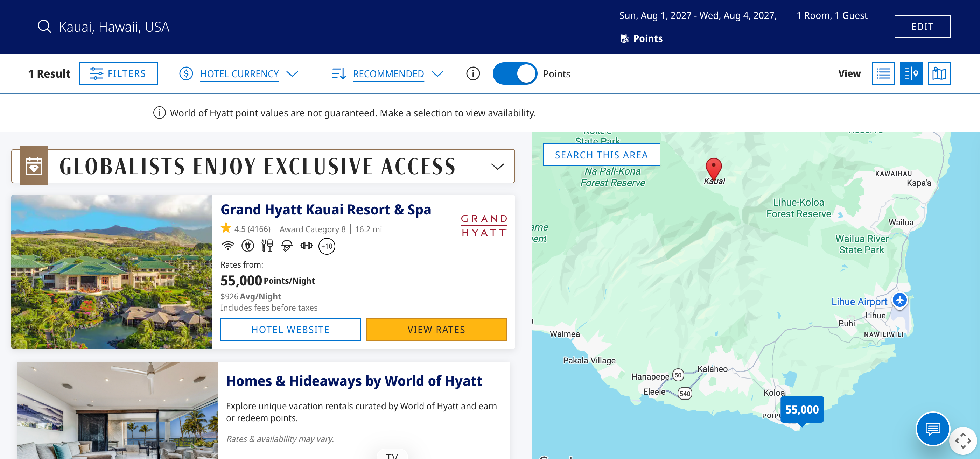Click the info icon in the Hyatt points notice
Image resolution: width=980 pixels, height=459 pixels.
pos(159,113)
